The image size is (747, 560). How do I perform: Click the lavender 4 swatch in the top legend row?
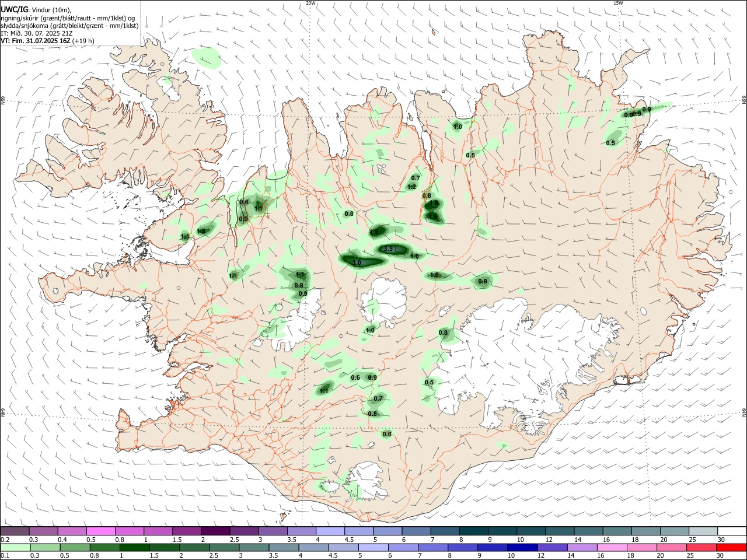[x=330, y=531]
